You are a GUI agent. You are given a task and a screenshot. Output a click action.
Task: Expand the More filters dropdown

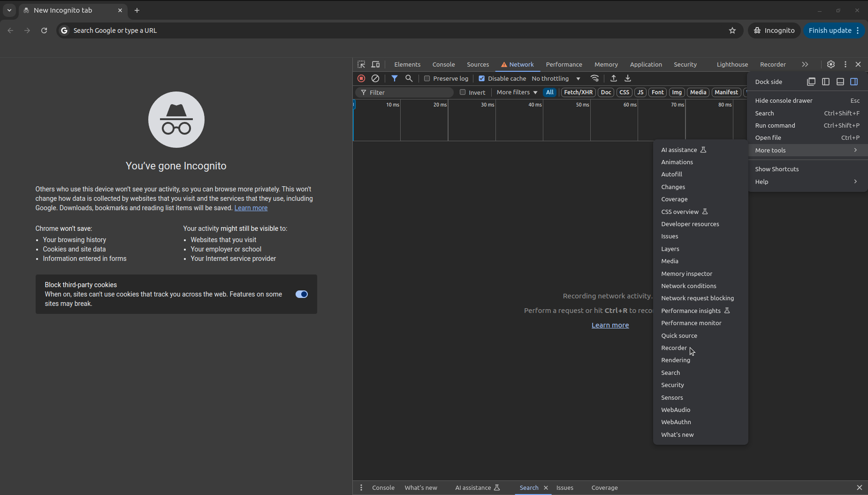(x=517, y=92)
